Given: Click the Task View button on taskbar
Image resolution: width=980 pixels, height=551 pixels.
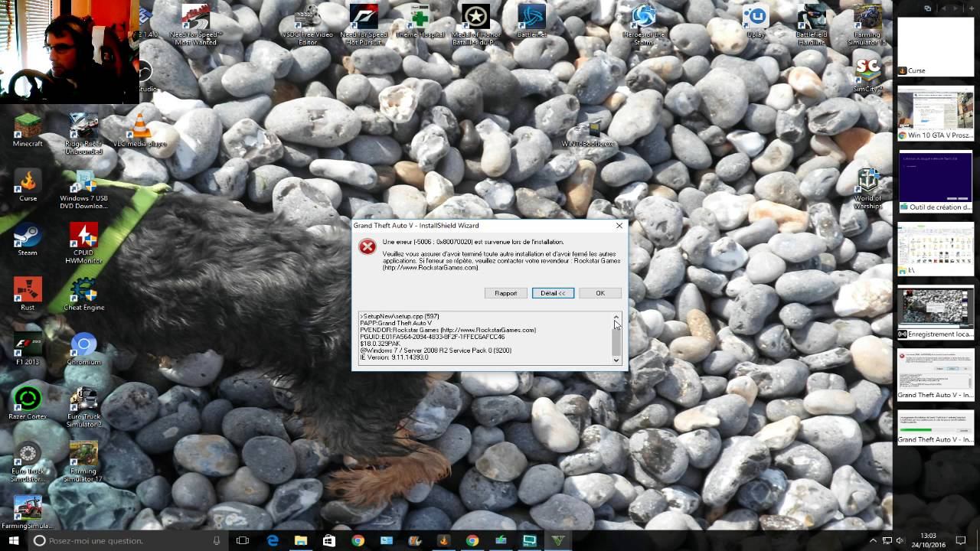Looking at the screenshot, I should (x=243, y=540).
